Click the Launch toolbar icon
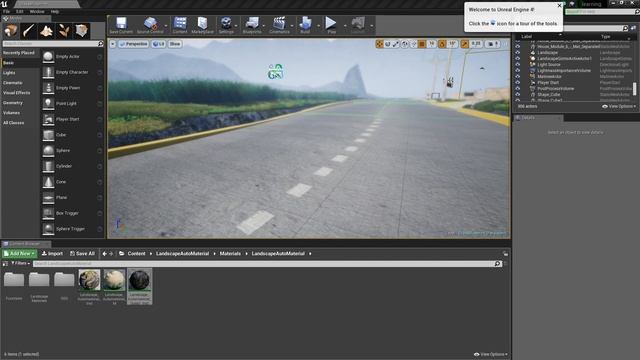640x360 pixels. click(x=358, y=25)
